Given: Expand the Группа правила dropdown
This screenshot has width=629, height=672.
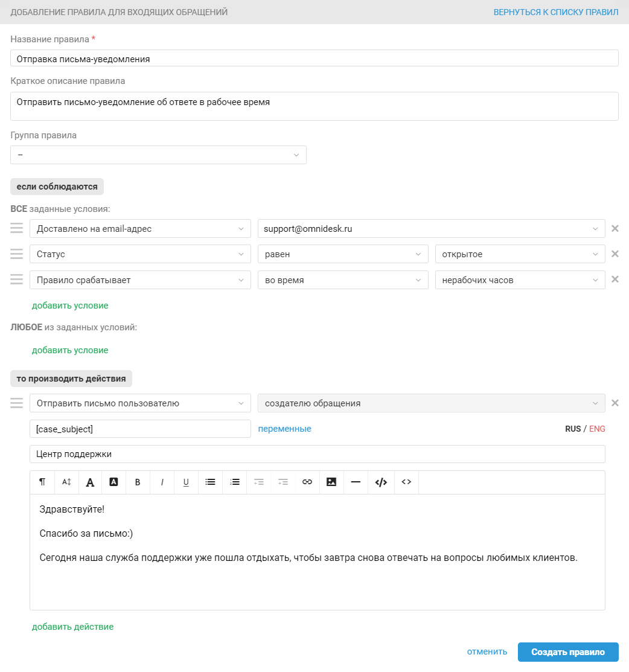Looking at the screenshot, I should (x=158, y=155).
